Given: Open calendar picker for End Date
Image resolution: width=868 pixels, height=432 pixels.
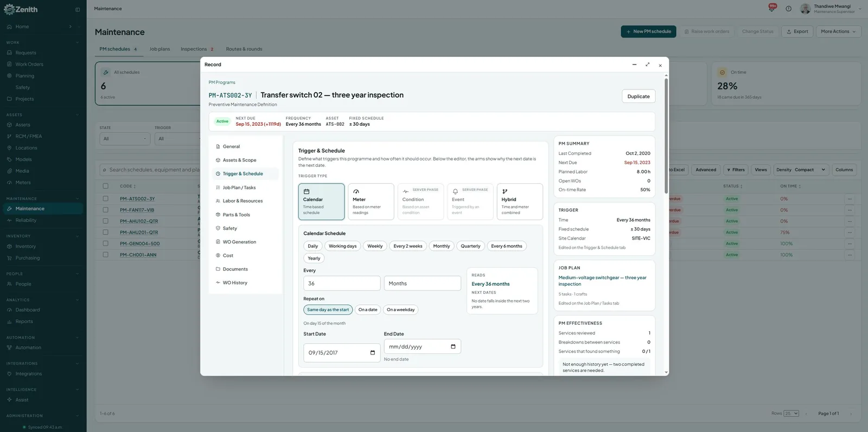Looking at the screenshot, I should [x=453, y=347].
